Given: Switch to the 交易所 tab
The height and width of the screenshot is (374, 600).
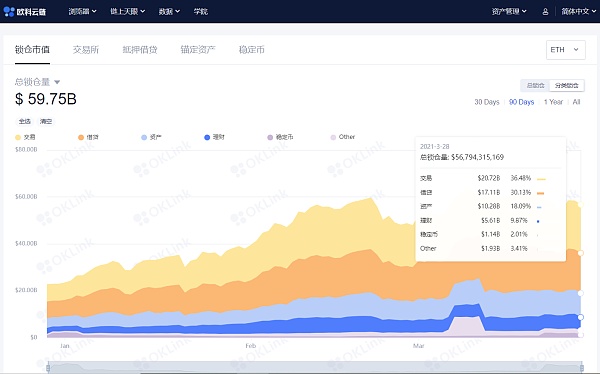Looking at the screenshot, I should [x=86, y=50].
